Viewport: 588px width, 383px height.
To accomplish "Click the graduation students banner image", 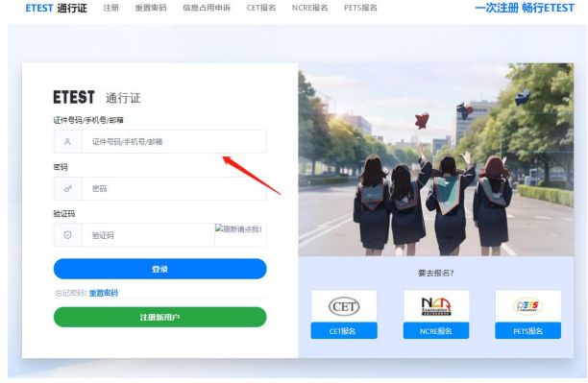I will click(x=436, y=159).
